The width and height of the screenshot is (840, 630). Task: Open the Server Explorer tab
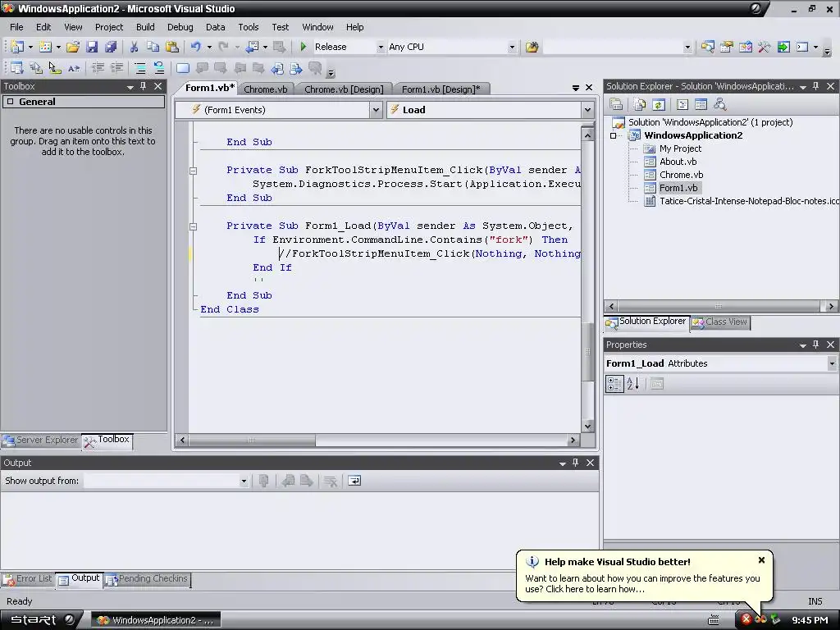pos(41,440)
